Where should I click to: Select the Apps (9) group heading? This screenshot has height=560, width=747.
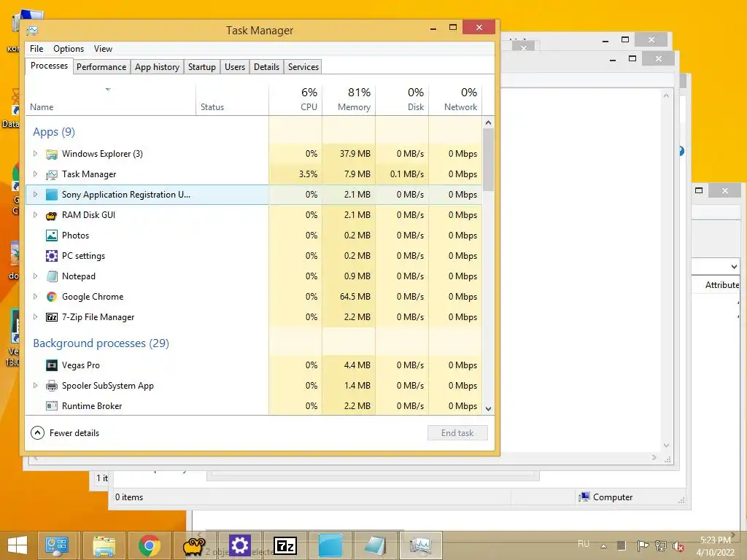[x=54, y=132]
